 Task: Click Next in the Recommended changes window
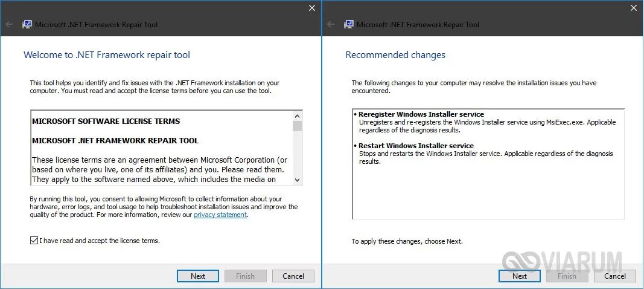[520, 276]
